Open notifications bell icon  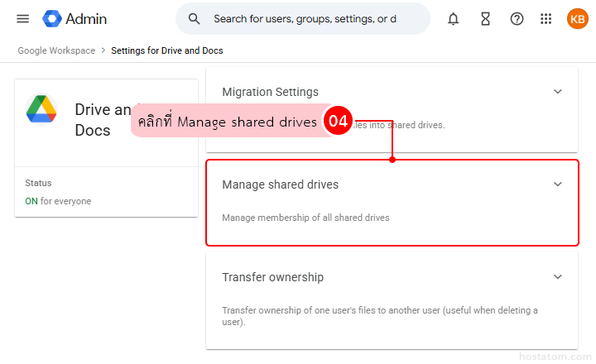453,19
